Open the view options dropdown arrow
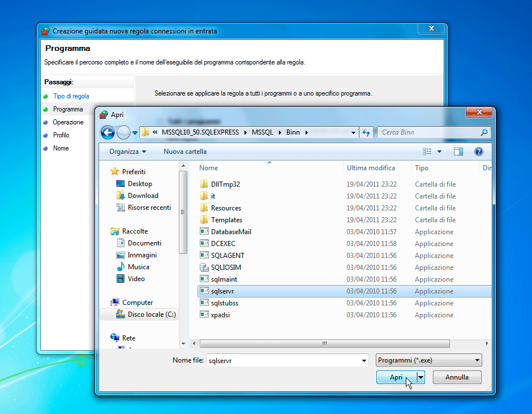532x414 pixels. tap(439, 152)
